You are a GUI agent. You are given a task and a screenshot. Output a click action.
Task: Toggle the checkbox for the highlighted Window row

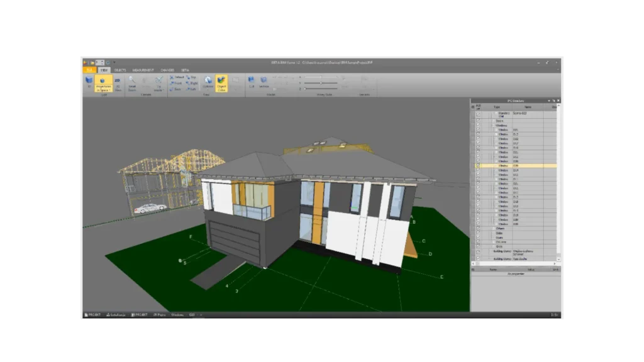(x=478, y=165)
